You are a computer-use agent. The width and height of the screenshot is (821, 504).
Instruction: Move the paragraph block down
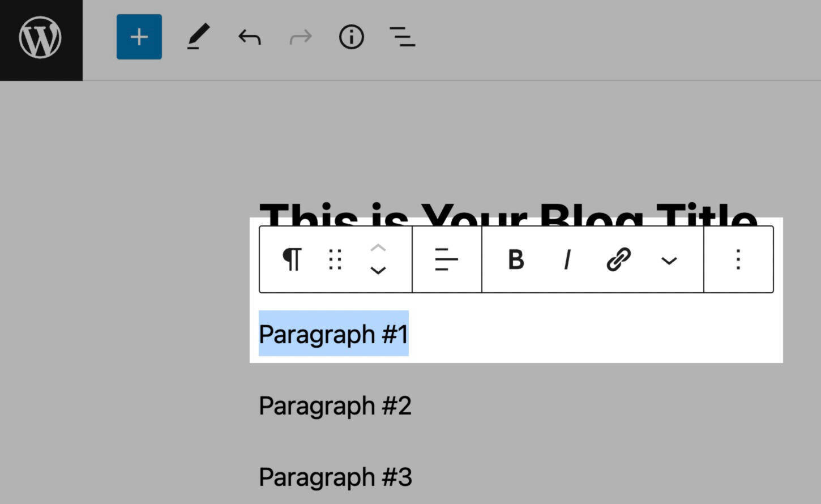point(378,272)
